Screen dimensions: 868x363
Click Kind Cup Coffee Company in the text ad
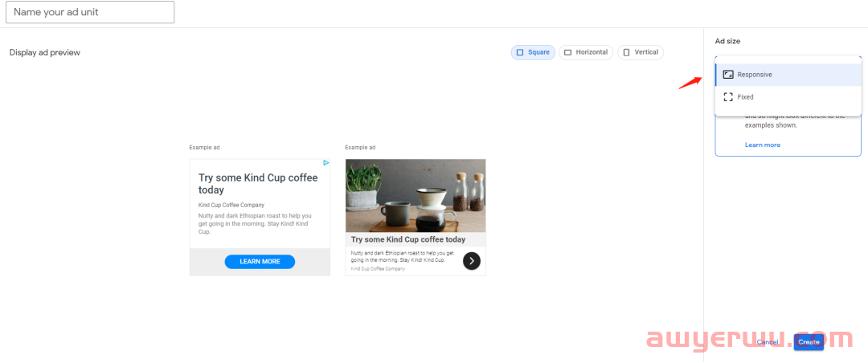click(x=231, y=206)
